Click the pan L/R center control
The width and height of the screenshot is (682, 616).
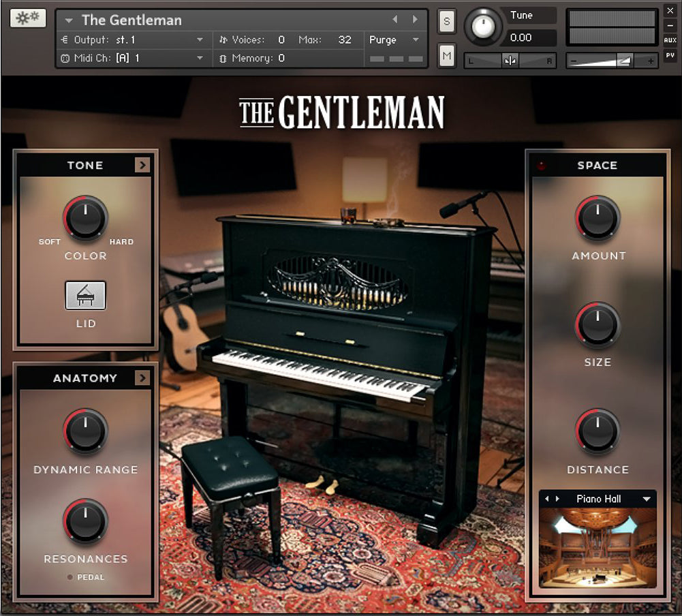pyautogui.click(x=510, y=61)
